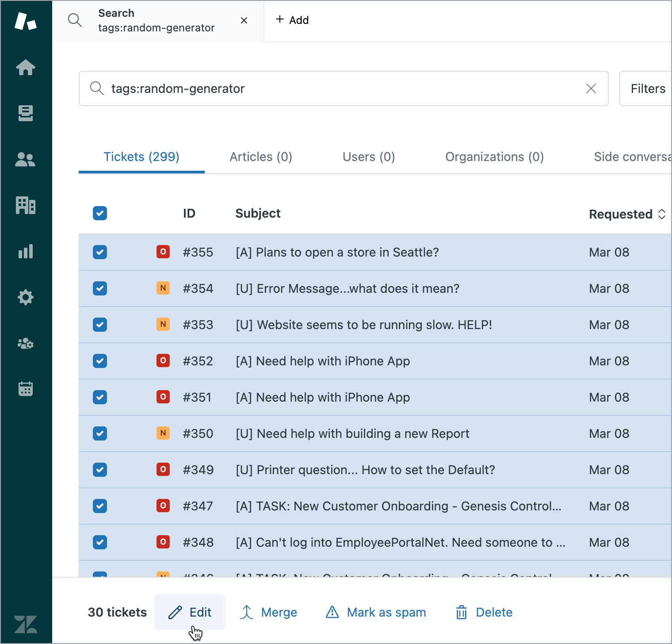This screenshot has height=644, width=672.
Task: Open the Users search results tab
Action: (x=368, y=157)
